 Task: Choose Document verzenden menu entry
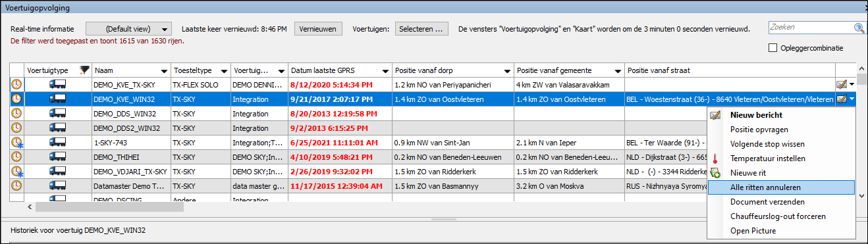pyautogui.click(x=781, y=202)
